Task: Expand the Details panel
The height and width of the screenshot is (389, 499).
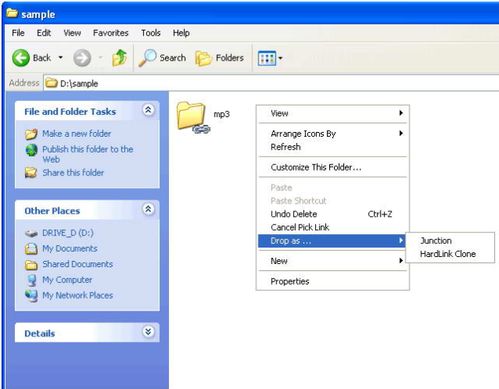Action: click(148, 332)
